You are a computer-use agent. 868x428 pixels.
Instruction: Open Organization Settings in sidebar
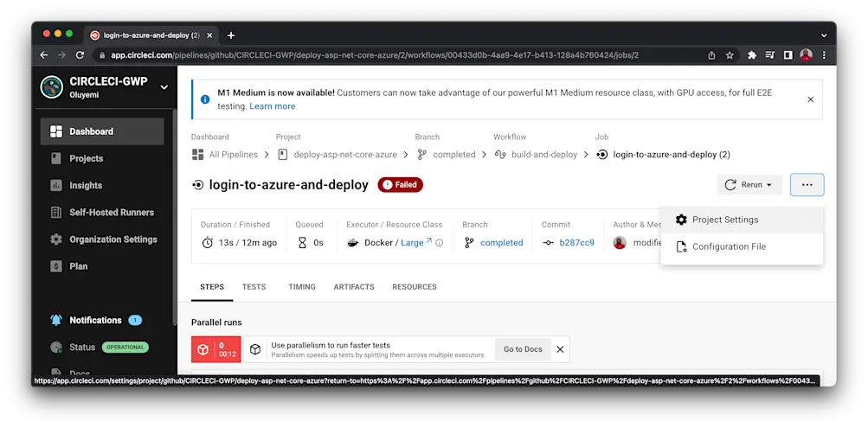(102, 240)
